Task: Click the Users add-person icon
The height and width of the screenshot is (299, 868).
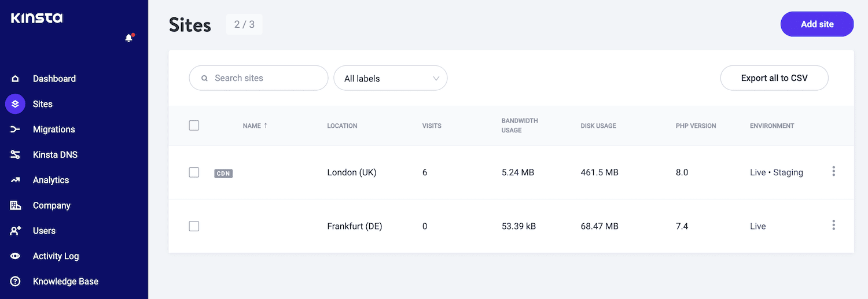Action: (16, 231)
